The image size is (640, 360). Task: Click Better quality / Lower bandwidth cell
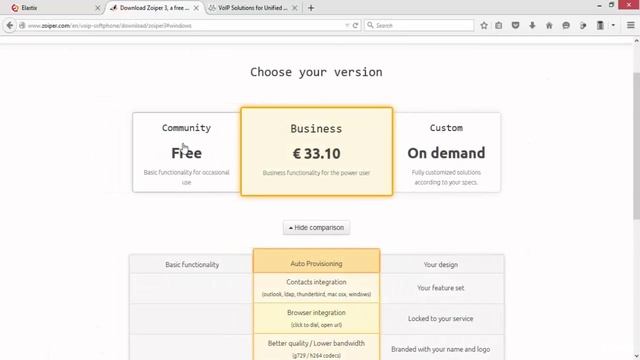point(316,347)
